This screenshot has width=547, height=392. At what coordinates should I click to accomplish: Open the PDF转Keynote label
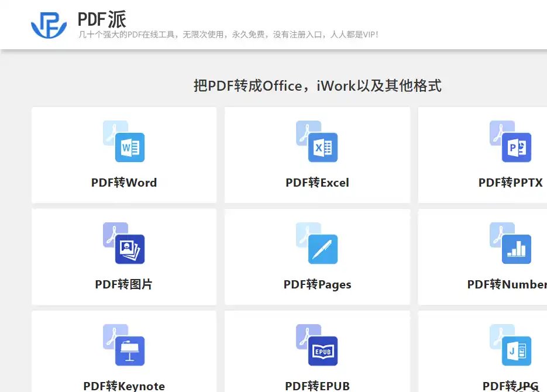click(124, 386)
